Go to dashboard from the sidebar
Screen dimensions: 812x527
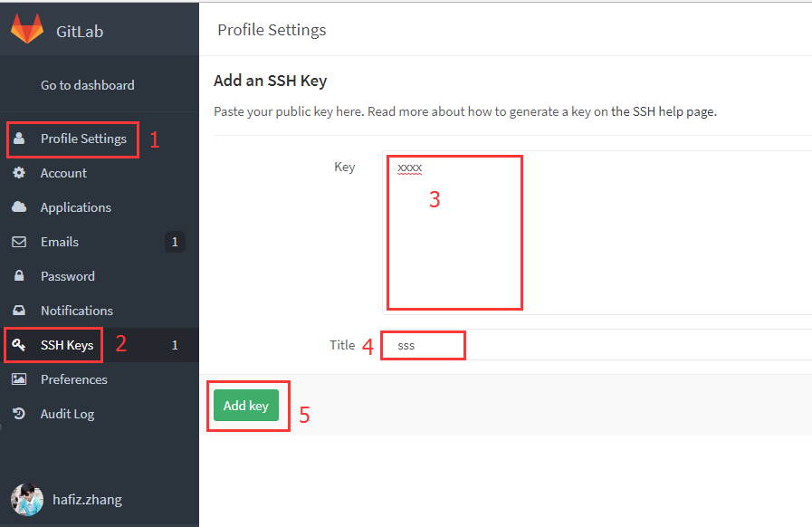point(86,83)
